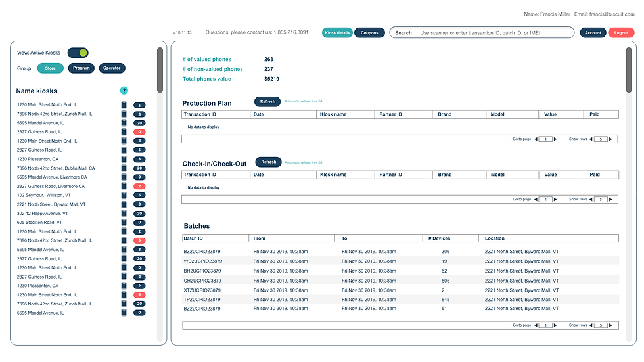Image resolution: width=644 pixels, height=362 pixels.
Task: Go to previous page in Batches table
Action: 536,325
